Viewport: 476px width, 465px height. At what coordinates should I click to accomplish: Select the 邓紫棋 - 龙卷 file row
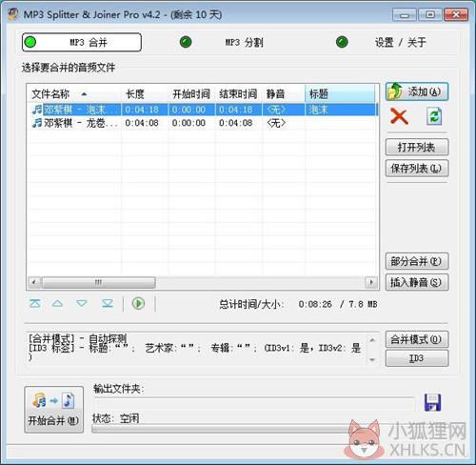pyautogui.click(x=202, y=123)
